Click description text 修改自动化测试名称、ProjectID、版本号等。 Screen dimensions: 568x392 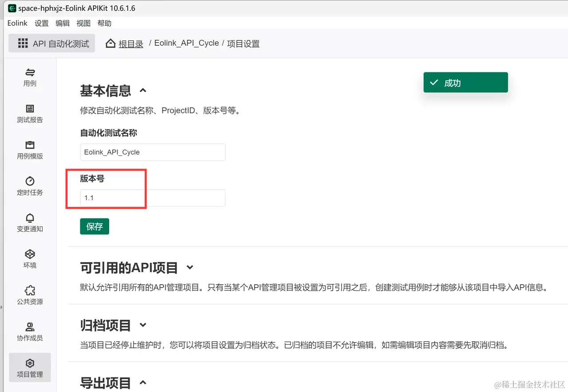coord(160,111)
